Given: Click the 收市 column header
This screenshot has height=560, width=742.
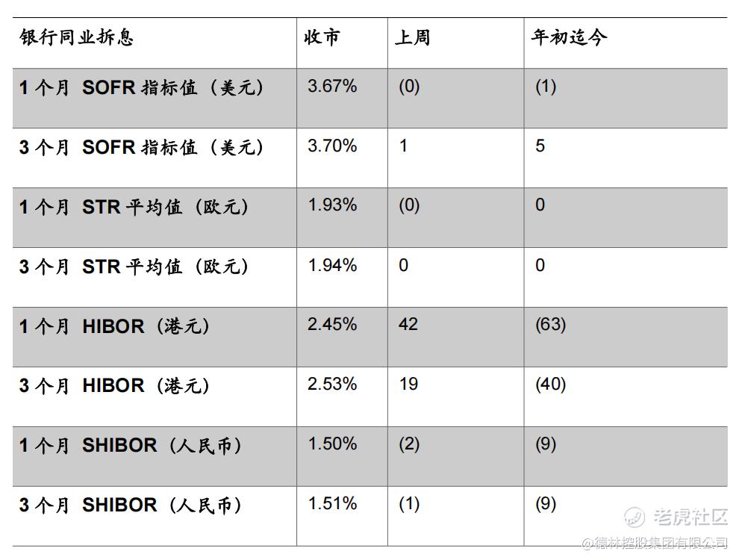Looking at the screenshot, I should (x=322, y=37).
